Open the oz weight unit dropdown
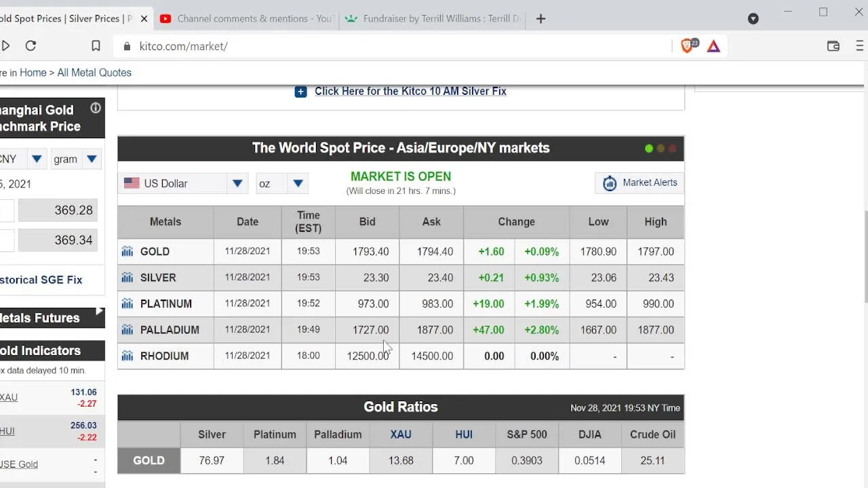 pyautogui.click(x=282, y=183)
